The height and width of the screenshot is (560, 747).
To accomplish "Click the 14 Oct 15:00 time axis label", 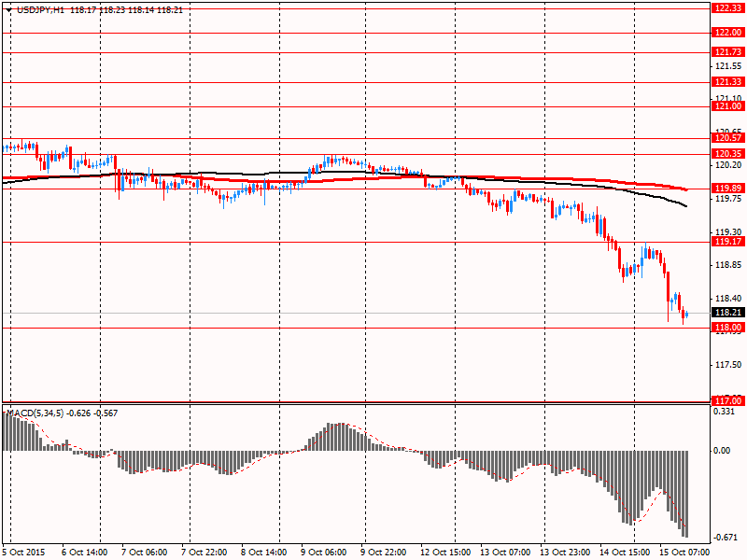I will click(x=625, y=553).
